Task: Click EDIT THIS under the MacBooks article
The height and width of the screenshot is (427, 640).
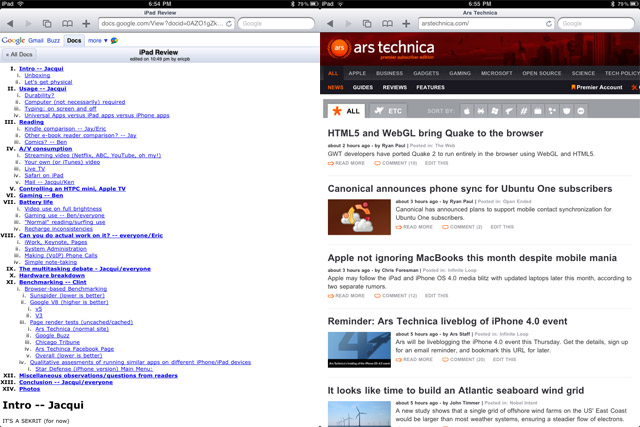Action: click(436, 296)
